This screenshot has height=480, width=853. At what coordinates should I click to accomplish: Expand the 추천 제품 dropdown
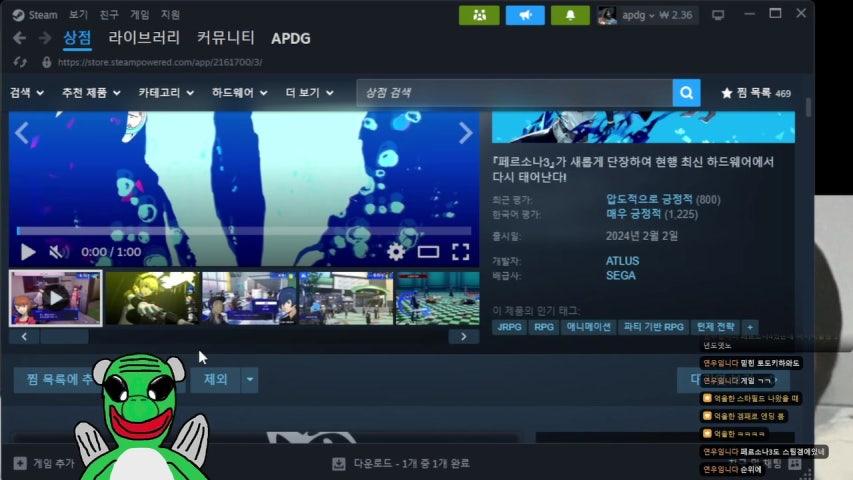coord(91,93)
